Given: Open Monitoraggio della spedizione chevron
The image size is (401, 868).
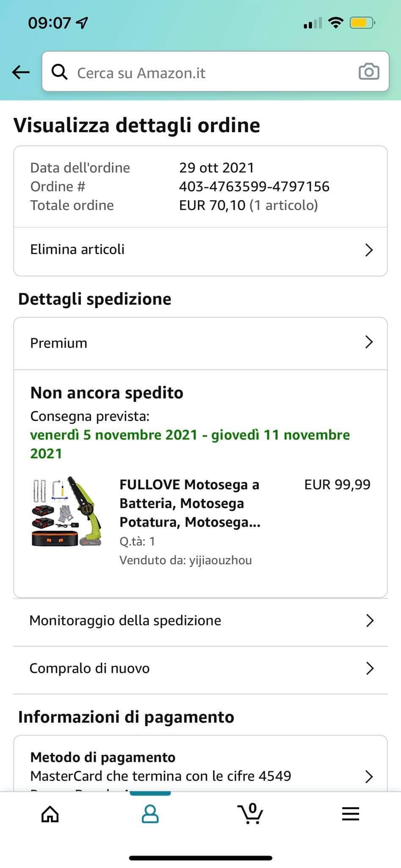Looking at the screenshot, I should pos(370,620).
